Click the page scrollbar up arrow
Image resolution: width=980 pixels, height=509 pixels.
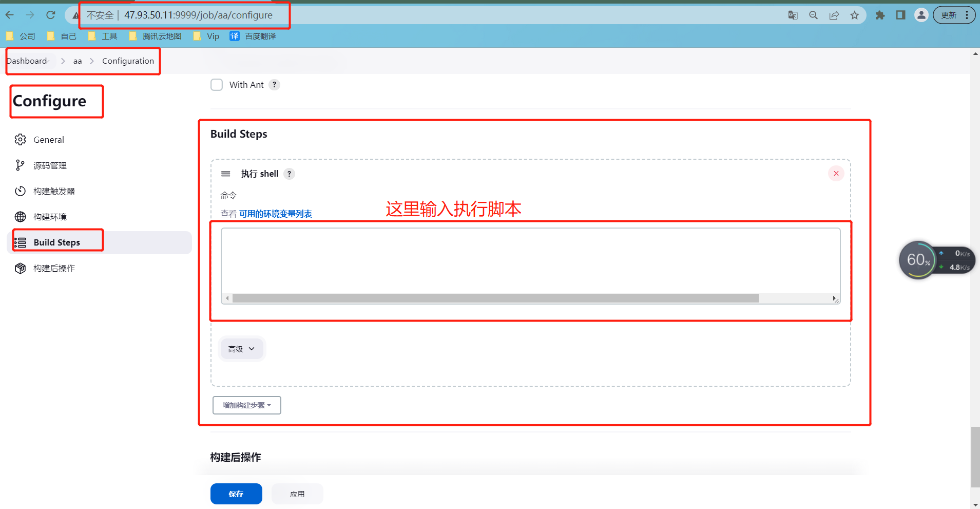(x=975, y=53)
